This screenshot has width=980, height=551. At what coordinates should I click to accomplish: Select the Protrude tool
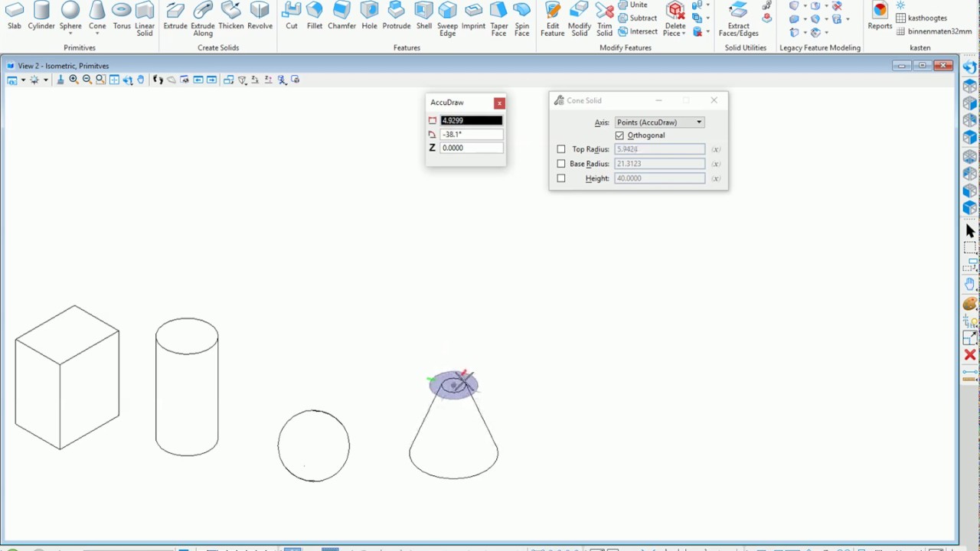click(397, 15)
